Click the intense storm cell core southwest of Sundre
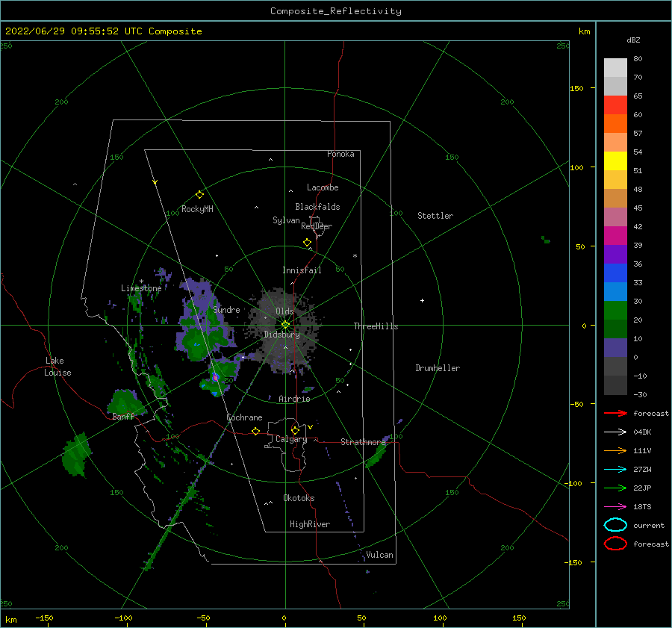 [x=216, y=377]
